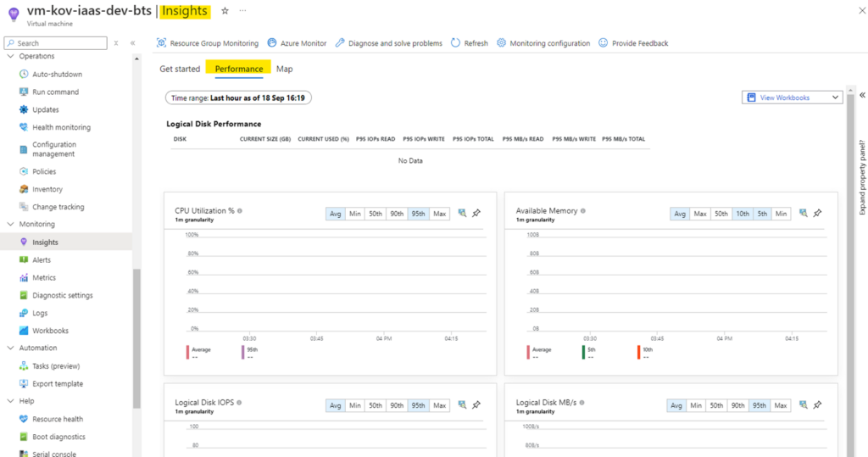Sort by the CURRENT USED (%) column header

[323, 139]
